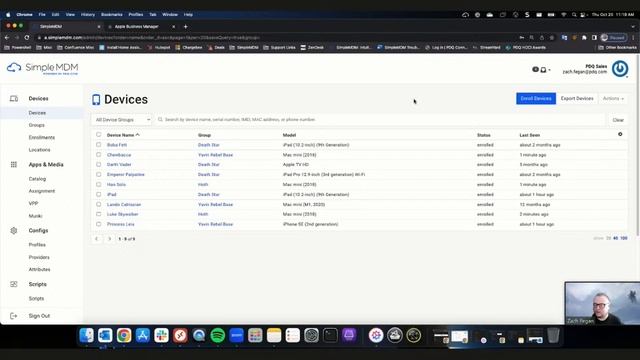The height and width of the screenshot is (360, 640).
Task: Check the Darth Vader device checkbox
Action: tap(98, 164)
